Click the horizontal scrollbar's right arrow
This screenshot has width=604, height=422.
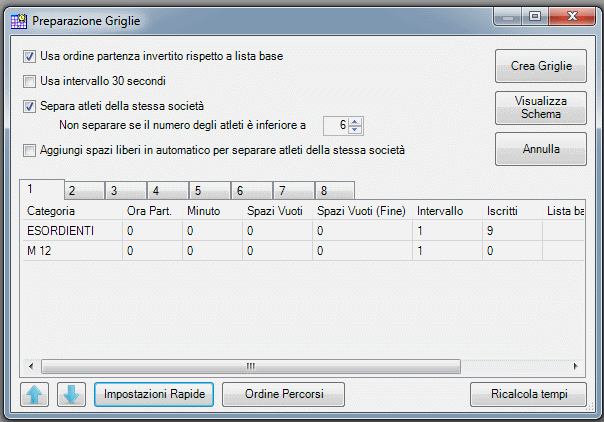pos(575,366)
